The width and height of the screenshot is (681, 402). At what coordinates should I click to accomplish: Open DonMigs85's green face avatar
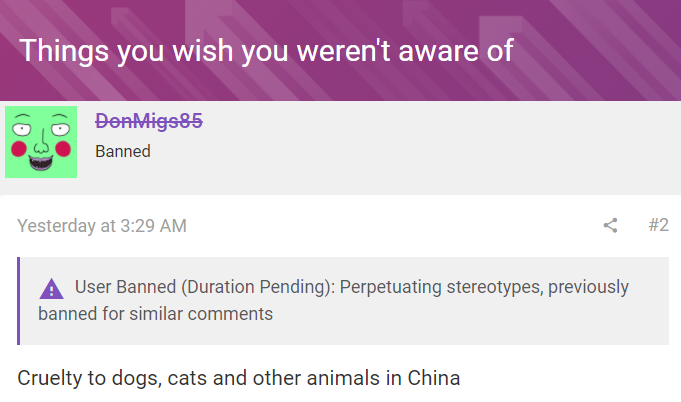point(41,141)
